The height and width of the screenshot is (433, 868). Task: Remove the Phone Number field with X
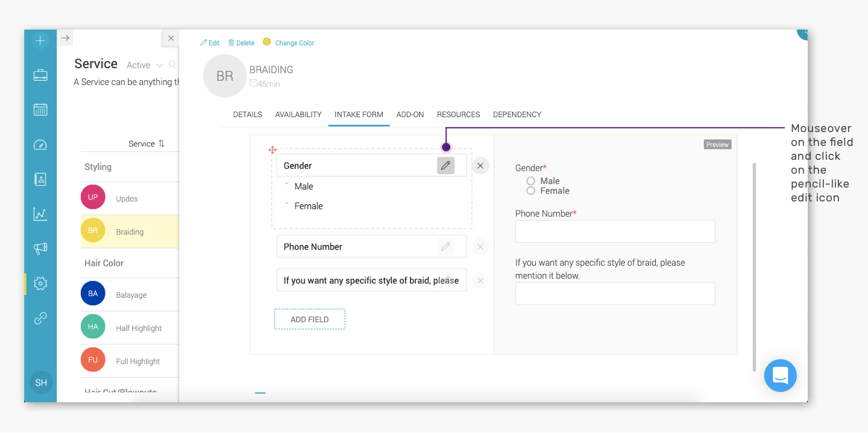click(x=480, y=246)
